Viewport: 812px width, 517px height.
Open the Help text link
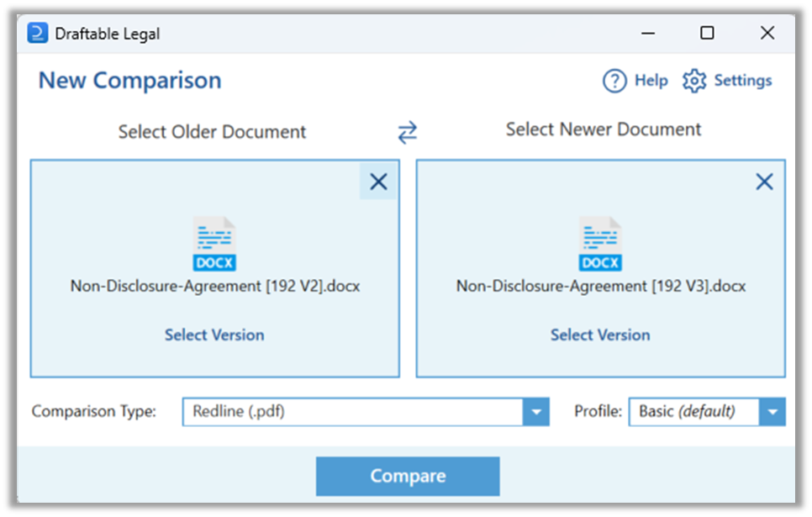(x=651, y=81)
